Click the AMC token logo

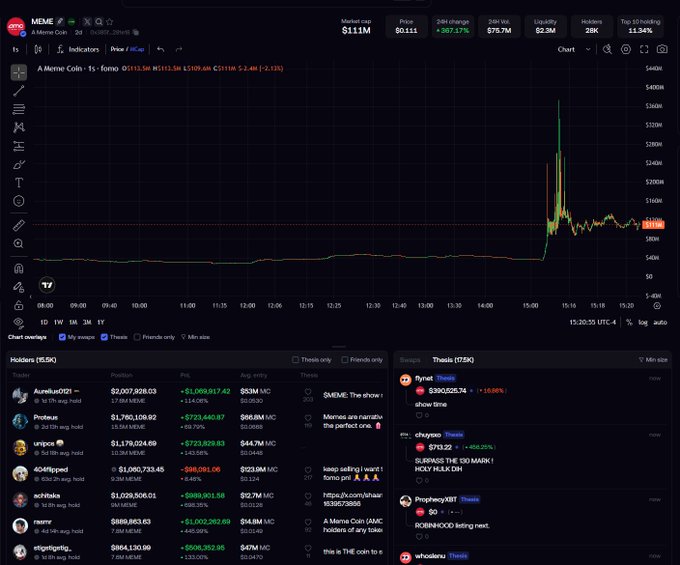[16, 26]
